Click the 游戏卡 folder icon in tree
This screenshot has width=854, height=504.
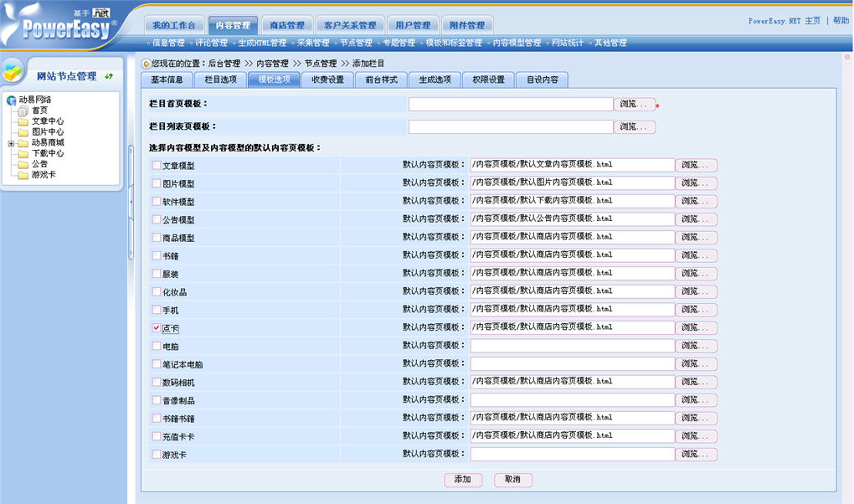[23, 176]
